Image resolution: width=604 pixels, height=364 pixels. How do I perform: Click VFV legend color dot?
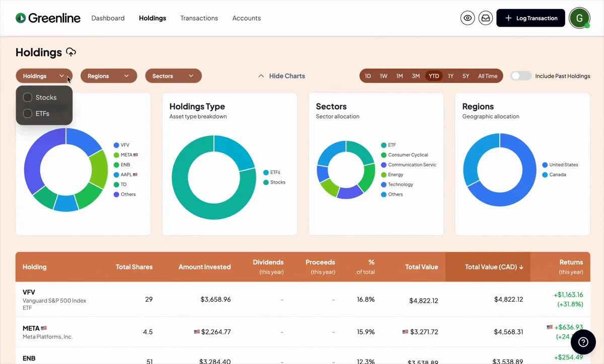coord(116,145)
